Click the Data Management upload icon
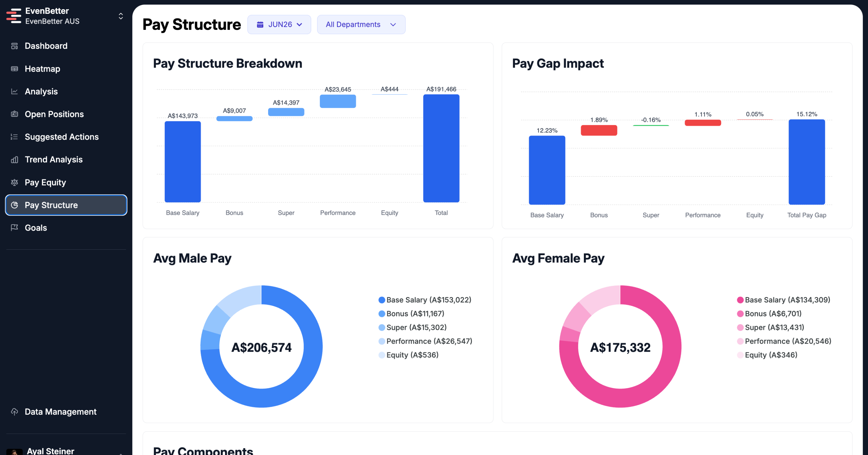The height and width of the screenshot is (455, 868). (x=14, y=412)
